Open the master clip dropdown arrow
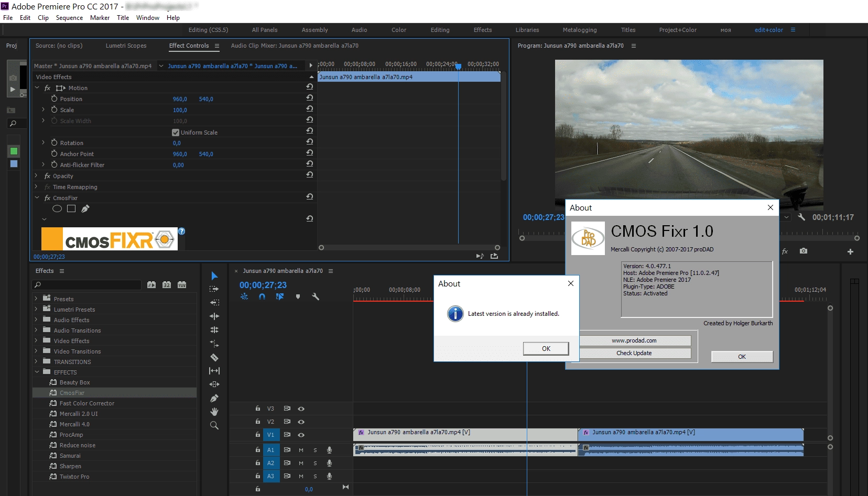 (161, 66)
